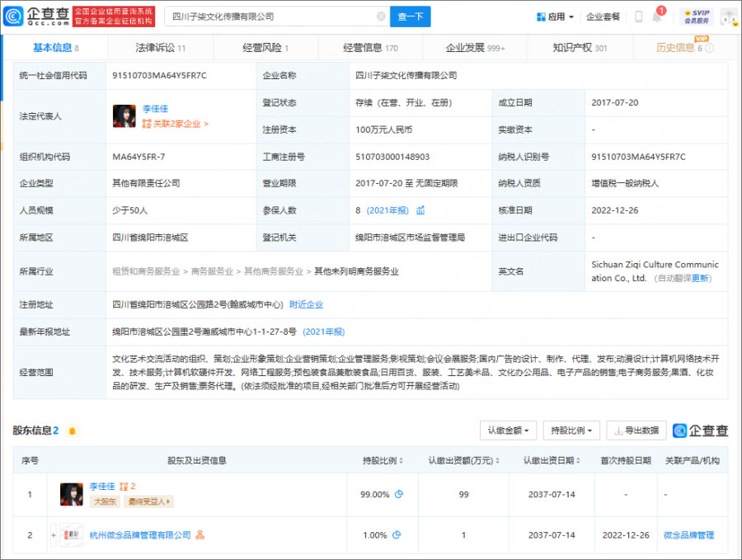Image resolution: width=742 pixels, height=560 pixels.
Task: Click the pie chart icon next to 99.00%
Action: pyautogui.click(x=399, y=493)
